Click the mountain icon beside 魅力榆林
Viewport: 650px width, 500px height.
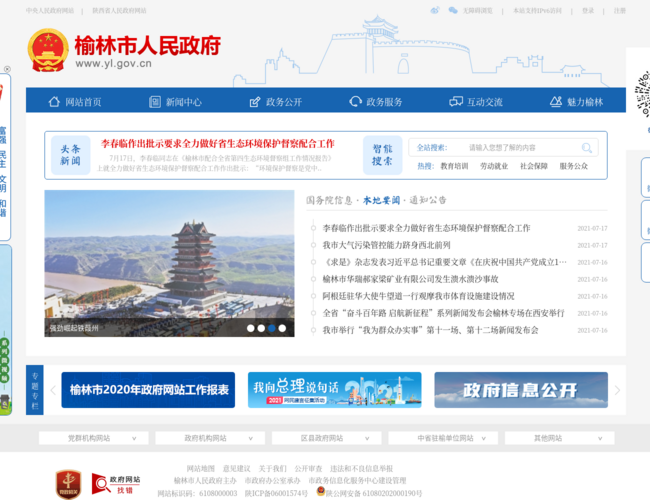(x=556, y=102)
